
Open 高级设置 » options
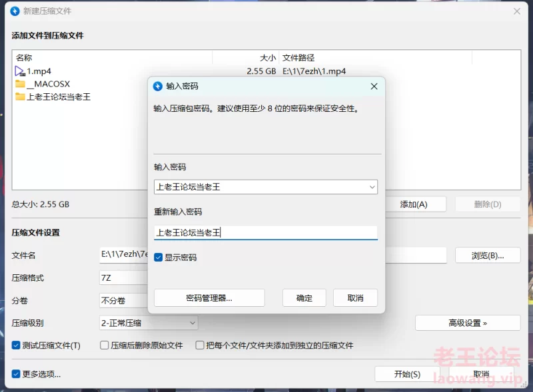pyautogui.click(x=468, y=323)
